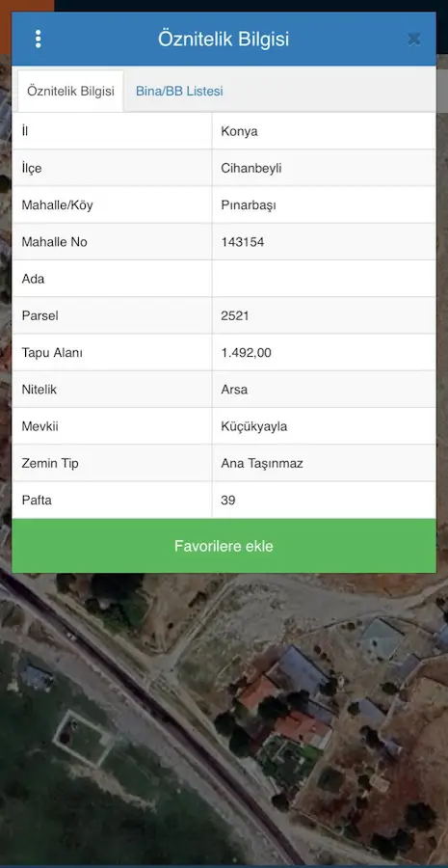Image resolution: width=448 pixels, height=868 pixels.
Task: Select the Pafta value 39
Action: coord(228,501)
